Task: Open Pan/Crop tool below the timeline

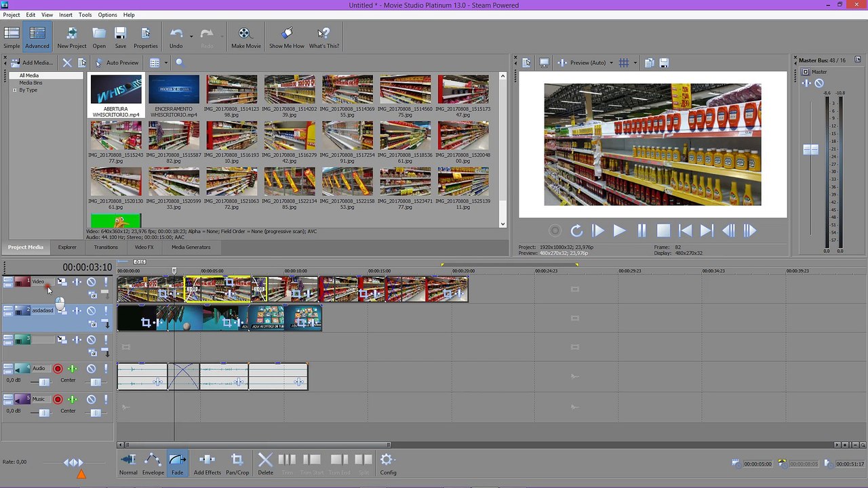Action: pos(237,464)
